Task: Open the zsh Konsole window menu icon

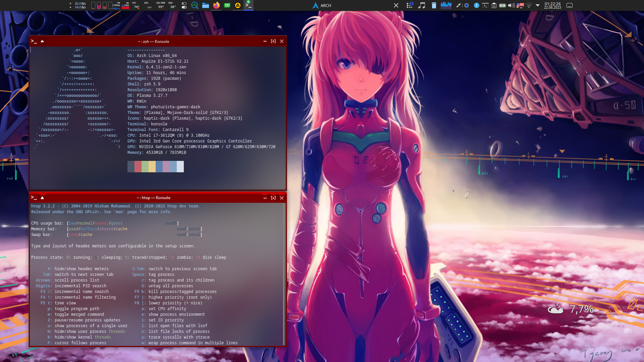Action: pyautogui.click(x=34, y=41)
